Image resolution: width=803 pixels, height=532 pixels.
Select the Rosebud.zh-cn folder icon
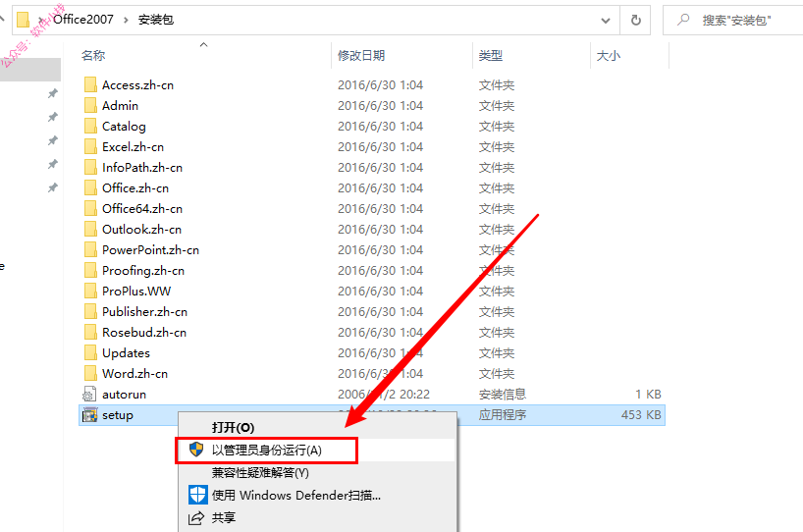point(90,333)
